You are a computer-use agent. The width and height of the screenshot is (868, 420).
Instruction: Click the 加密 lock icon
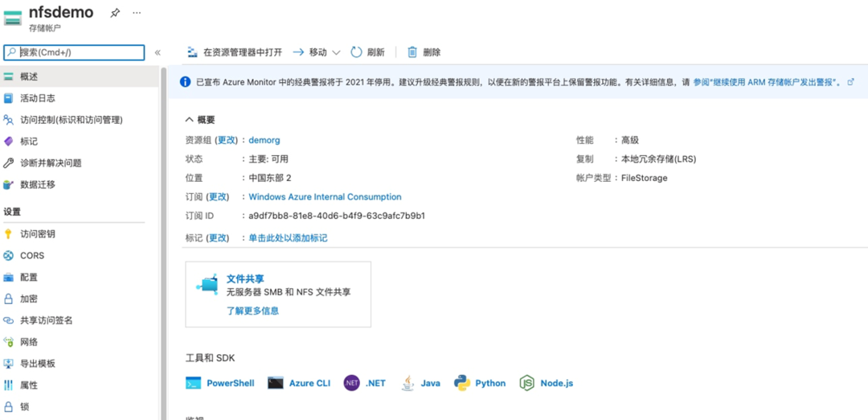click(8, 299)
